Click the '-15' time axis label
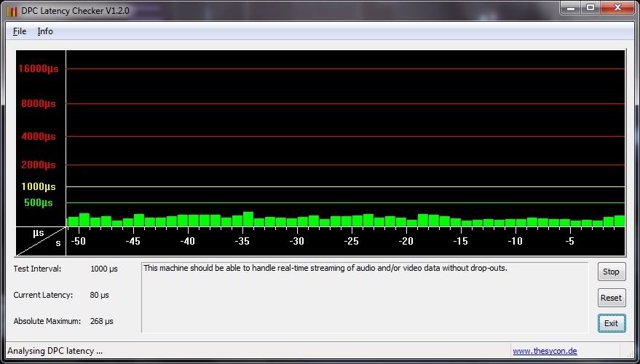The image size is (640, 364). [x=460, y=241]
